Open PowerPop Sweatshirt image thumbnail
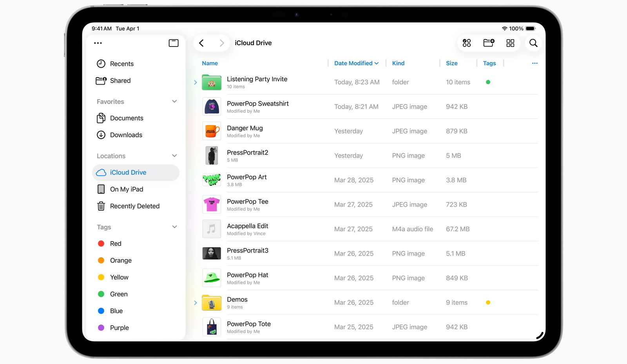Screen dimensions: 627x364 (212, 106)
